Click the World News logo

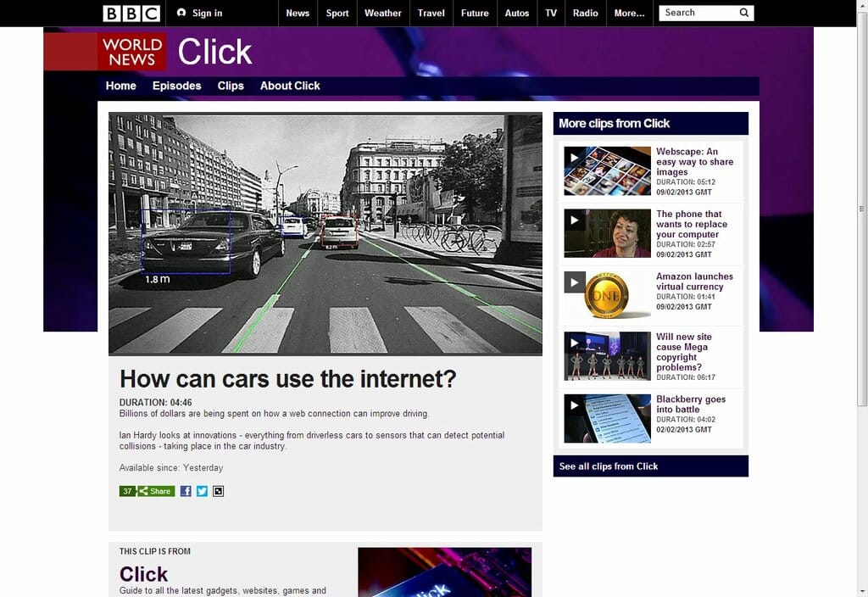tap(131, 52)
